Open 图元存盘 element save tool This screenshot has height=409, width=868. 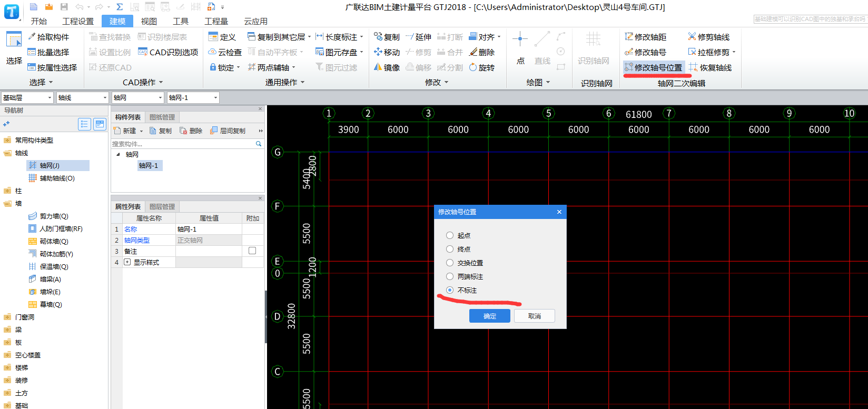click(x=336, y=52)
